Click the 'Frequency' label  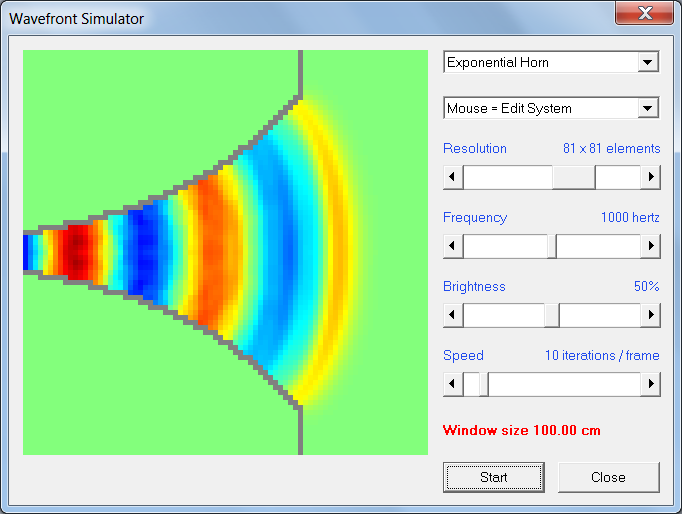point(475,217)
